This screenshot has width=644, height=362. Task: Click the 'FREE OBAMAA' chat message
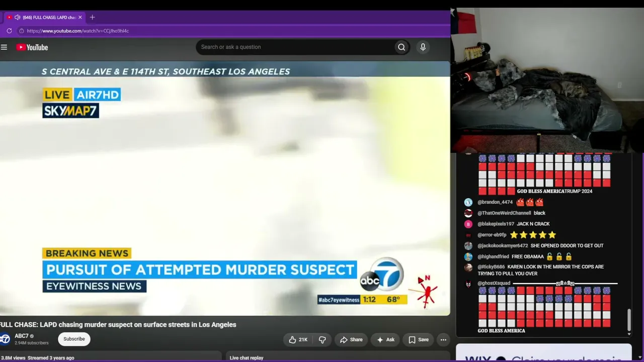pos(541,257)
